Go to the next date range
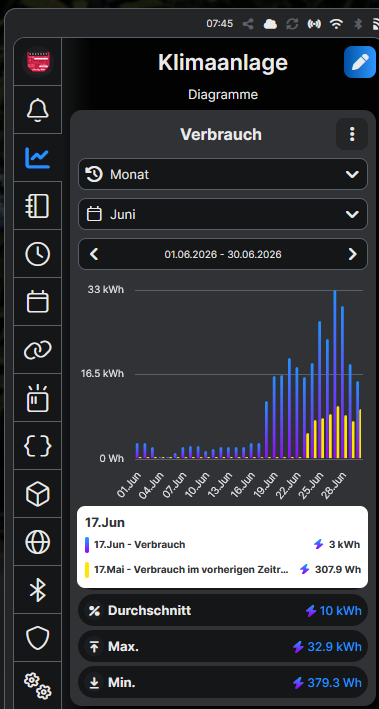The width and height of the screenshot is (379, 709). click(352, 254)
